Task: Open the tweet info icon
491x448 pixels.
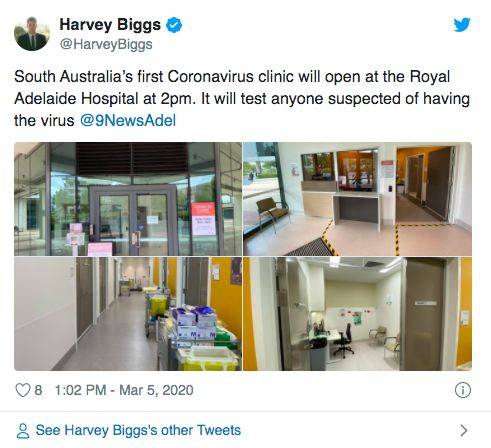Action: click(x=463, y=390)
